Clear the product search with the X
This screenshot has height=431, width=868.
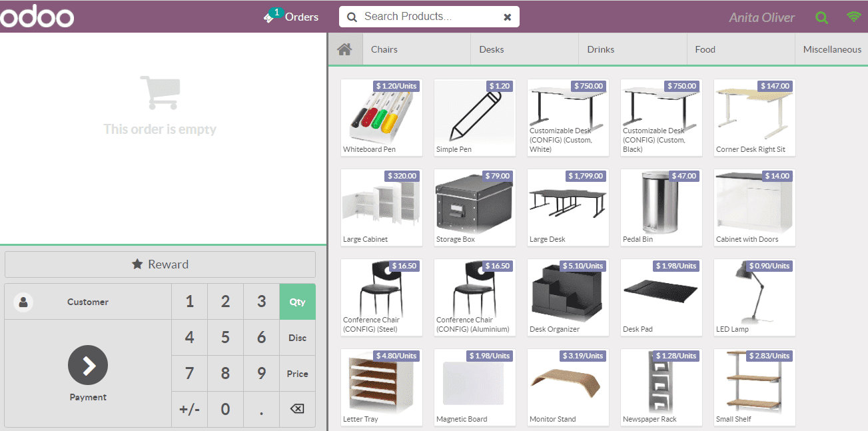tap(507, 17)
